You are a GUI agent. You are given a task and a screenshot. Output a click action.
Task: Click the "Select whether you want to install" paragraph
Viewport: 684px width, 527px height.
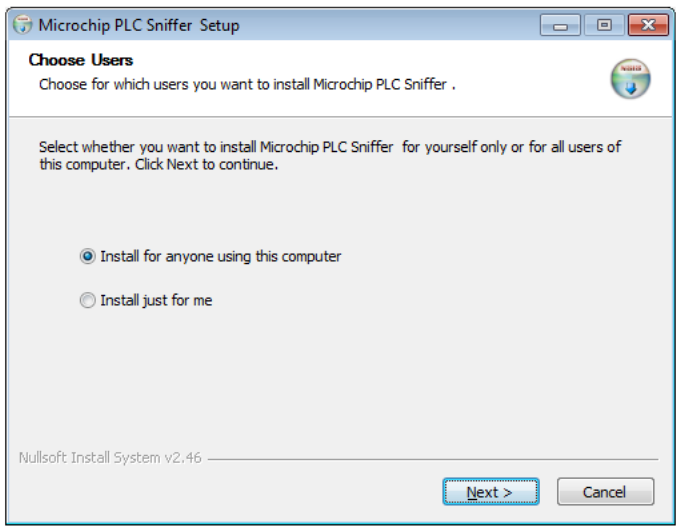[x=329, y=156]
